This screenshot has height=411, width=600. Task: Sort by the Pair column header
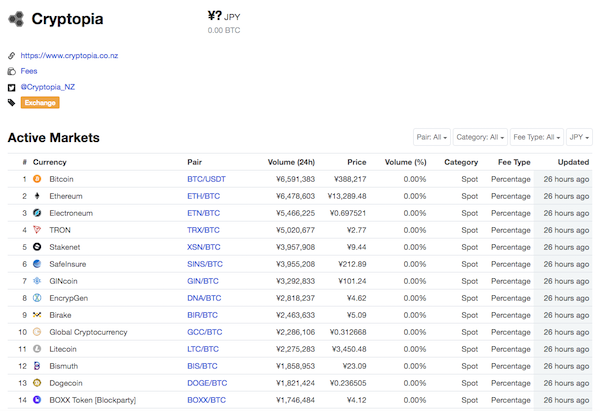(x=194, y=162)
